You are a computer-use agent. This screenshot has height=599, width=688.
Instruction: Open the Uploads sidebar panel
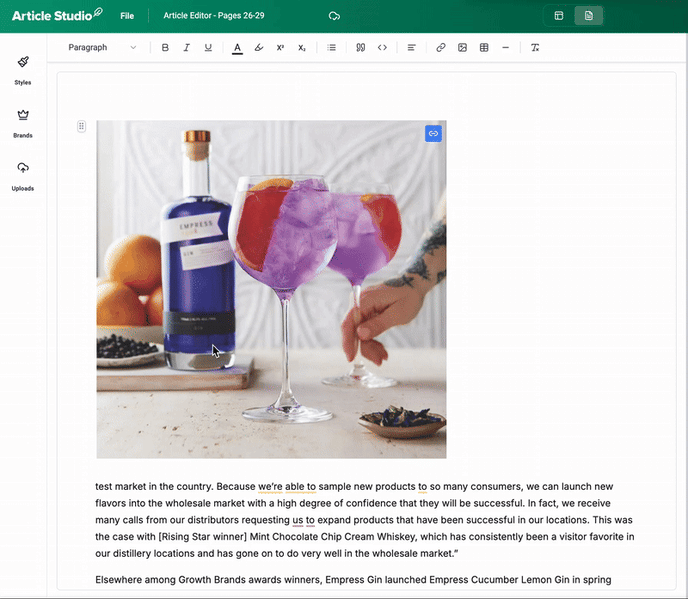tap(23, 176)
